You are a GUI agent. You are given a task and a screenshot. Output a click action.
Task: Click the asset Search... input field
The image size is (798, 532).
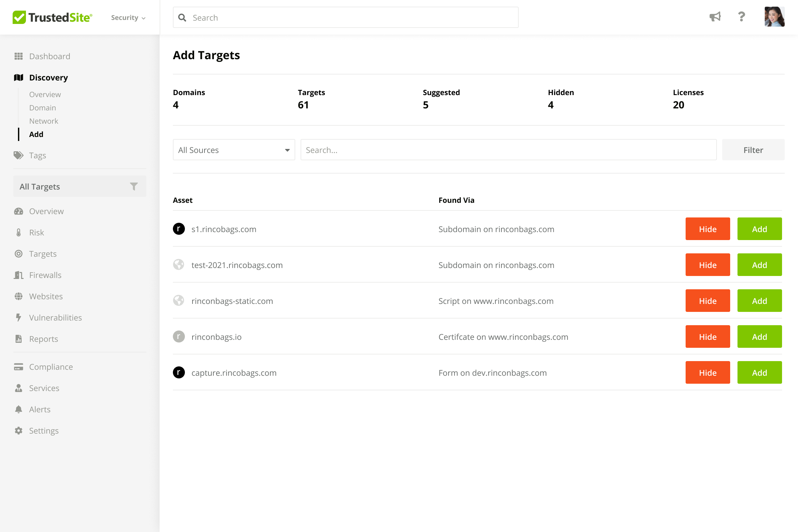(508, 150)
